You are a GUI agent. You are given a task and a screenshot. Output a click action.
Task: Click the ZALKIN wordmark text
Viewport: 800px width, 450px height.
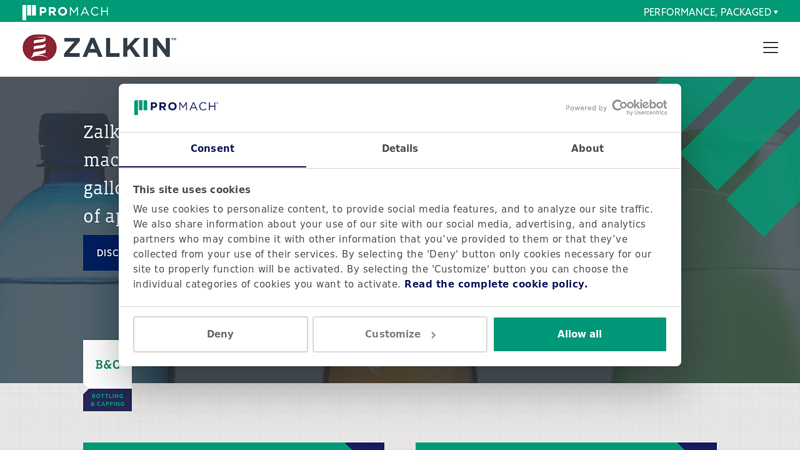click(x=119, y=48)
